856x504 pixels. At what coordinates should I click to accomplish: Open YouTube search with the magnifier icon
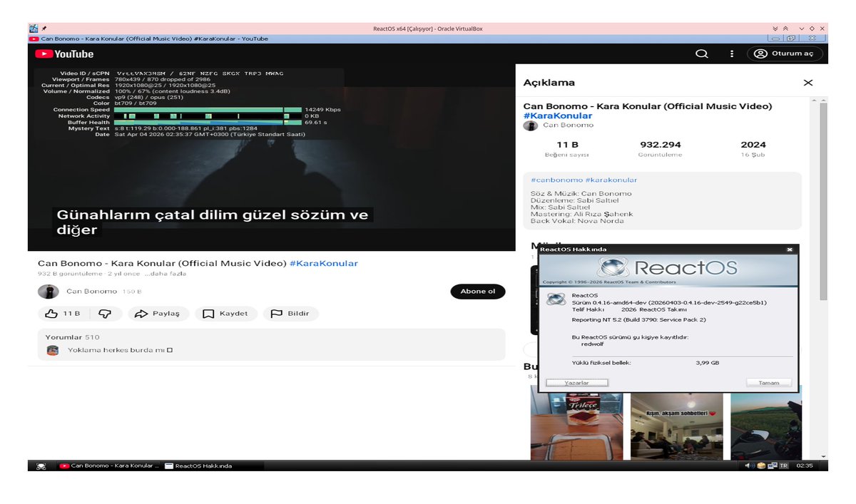(702, 53)
